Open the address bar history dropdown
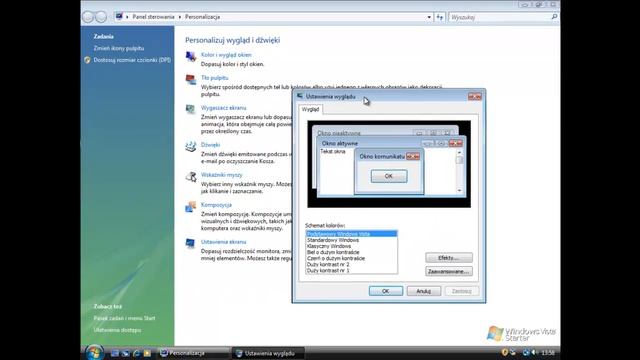The height and width of the screenshot is (360, 640). (x=429, y=17)
